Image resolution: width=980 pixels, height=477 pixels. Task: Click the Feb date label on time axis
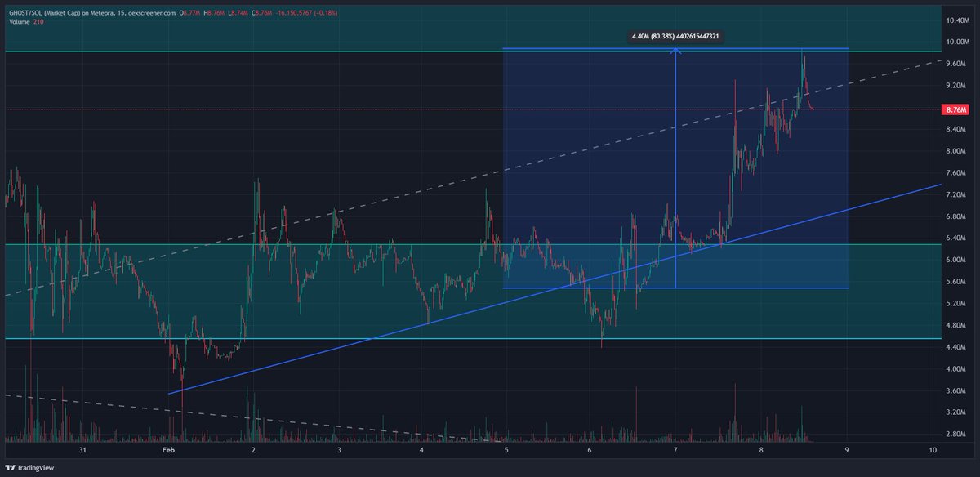click(168, 450)
